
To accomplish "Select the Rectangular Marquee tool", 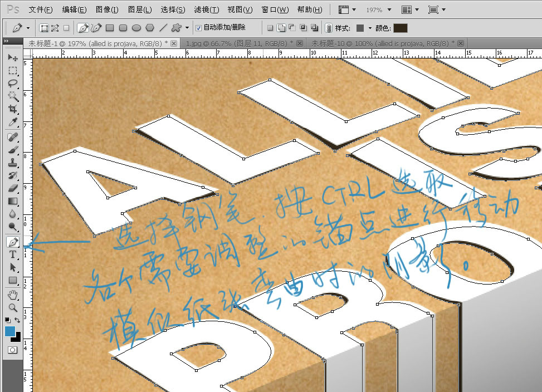I will pyautogui.click(x=13, y=71).
